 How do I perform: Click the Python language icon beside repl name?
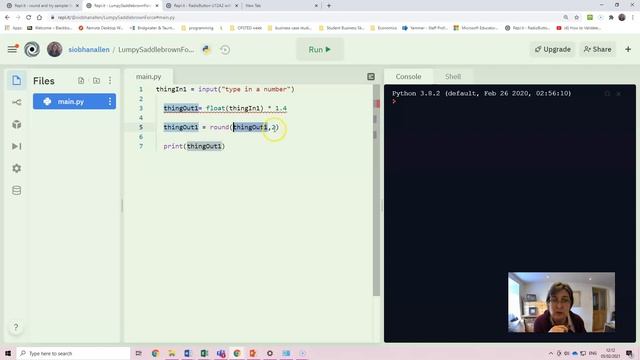click(x=207, y=49)
